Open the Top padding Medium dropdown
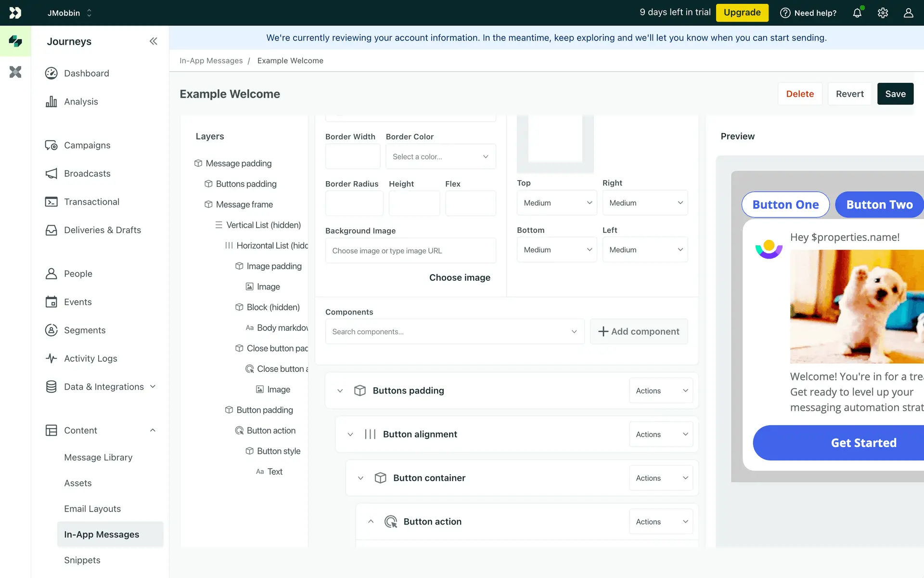This screenshot has width=924, height=578. (x=557, y=203)
